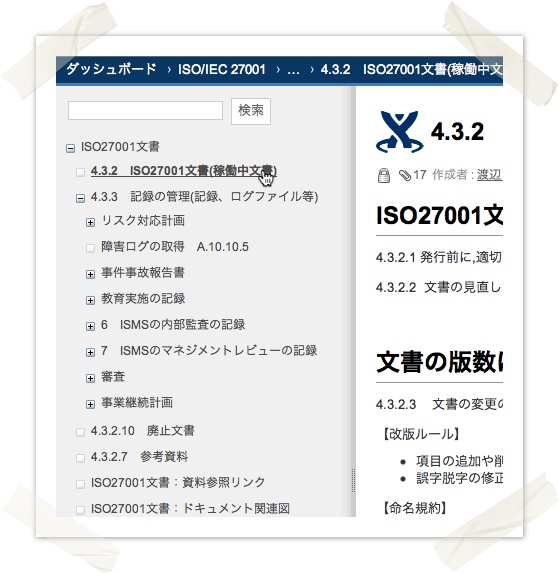
Task: Expand the リスク対応計画 tree node
Action: point(90,222)
